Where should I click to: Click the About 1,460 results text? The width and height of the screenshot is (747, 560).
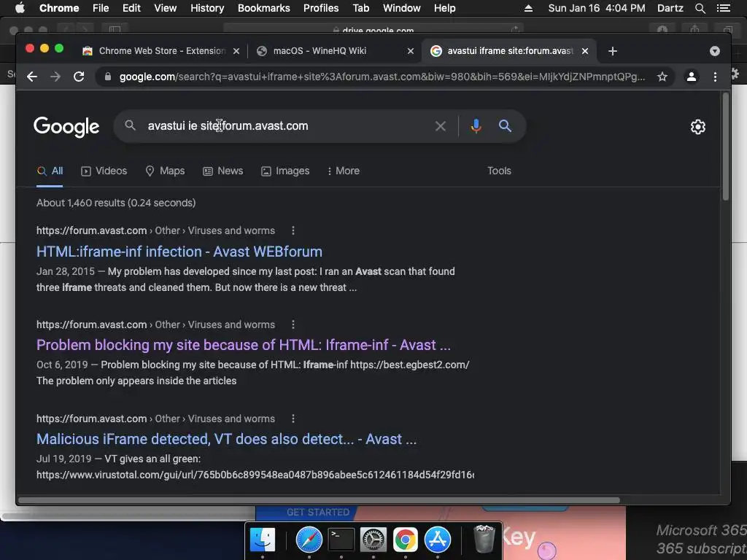(x=116, y=203)
